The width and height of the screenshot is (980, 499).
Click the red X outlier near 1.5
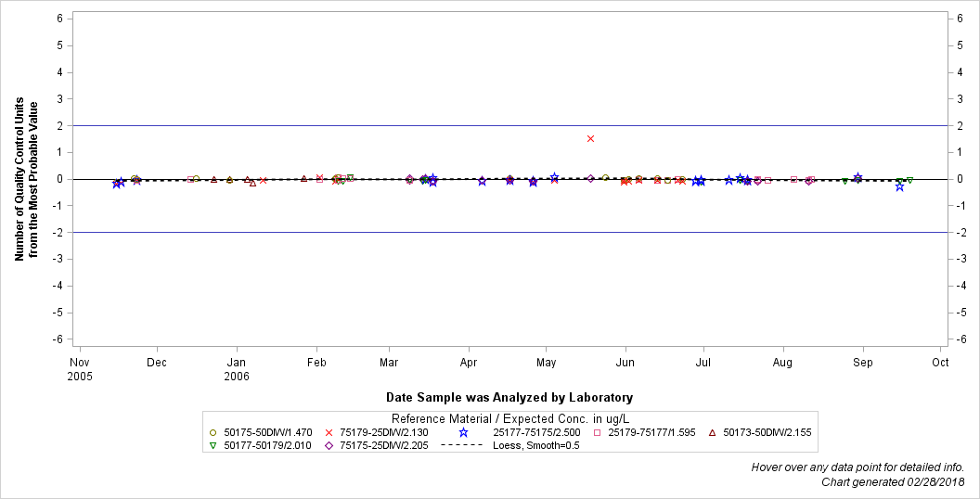point(590,138)
